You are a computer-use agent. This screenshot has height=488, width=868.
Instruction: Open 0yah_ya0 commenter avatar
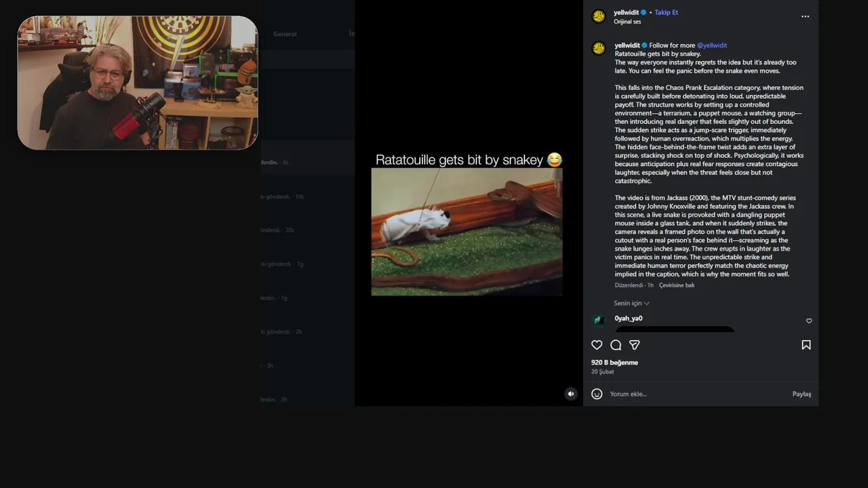click(x=599, y=321)
